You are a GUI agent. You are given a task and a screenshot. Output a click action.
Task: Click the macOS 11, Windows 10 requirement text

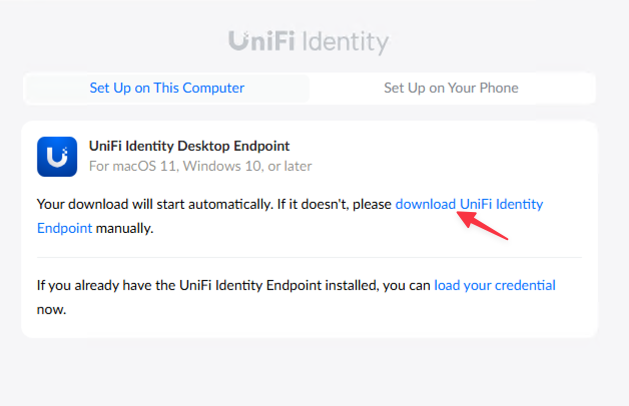[200, 166]
